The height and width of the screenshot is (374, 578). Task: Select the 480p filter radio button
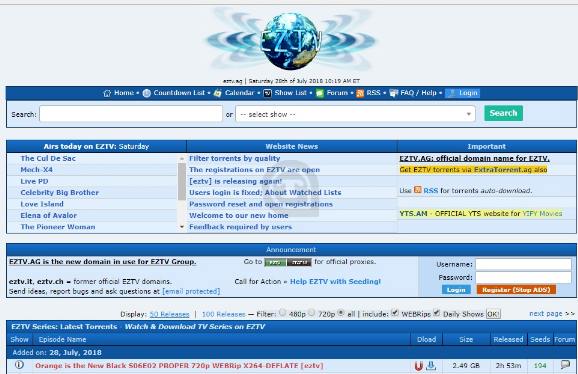(x=282, y=312)
